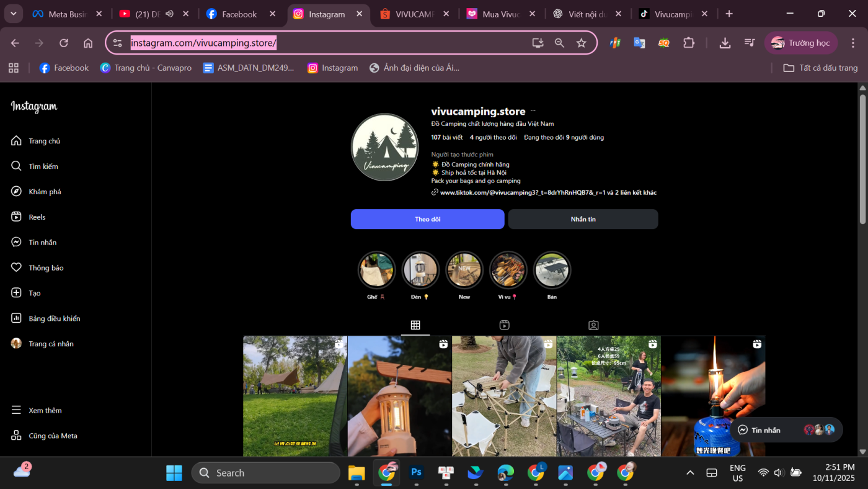Open the Đèn story highlight
868x489 pixels.
pos(420,270)
